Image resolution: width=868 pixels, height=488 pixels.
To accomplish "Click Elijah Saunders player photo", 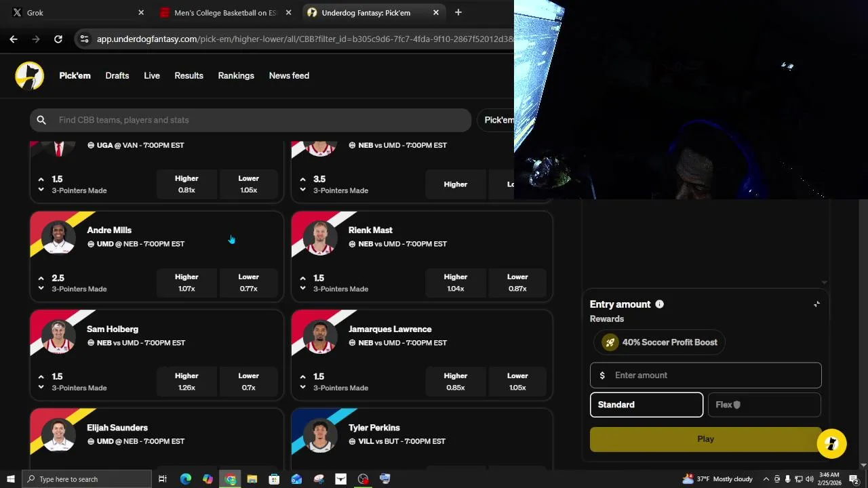I will (58, 434).
